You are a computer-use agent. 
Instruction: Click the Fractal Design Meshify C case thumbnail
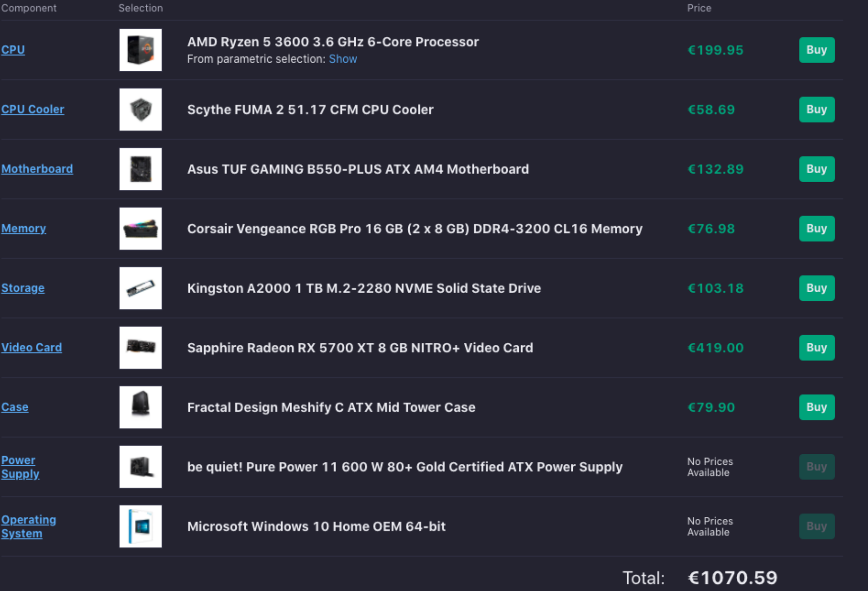140,407
